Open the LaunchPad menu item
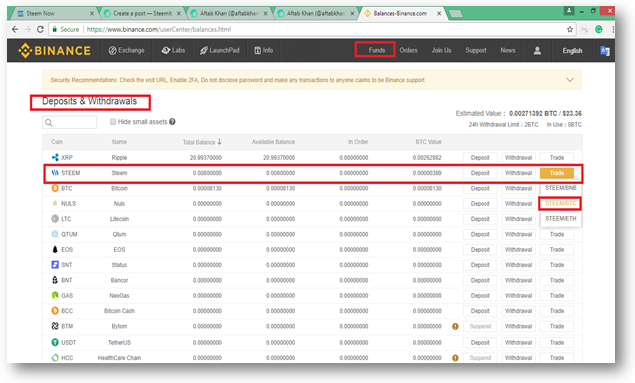This screenshot has width=635, height=383. (x=219, y=50)
